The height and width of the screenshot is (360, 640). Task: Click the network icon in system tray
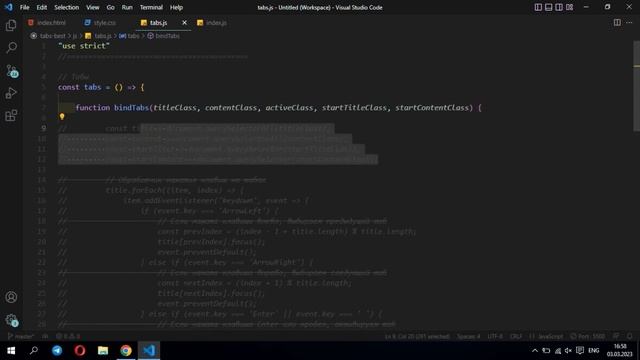point(558,351)
